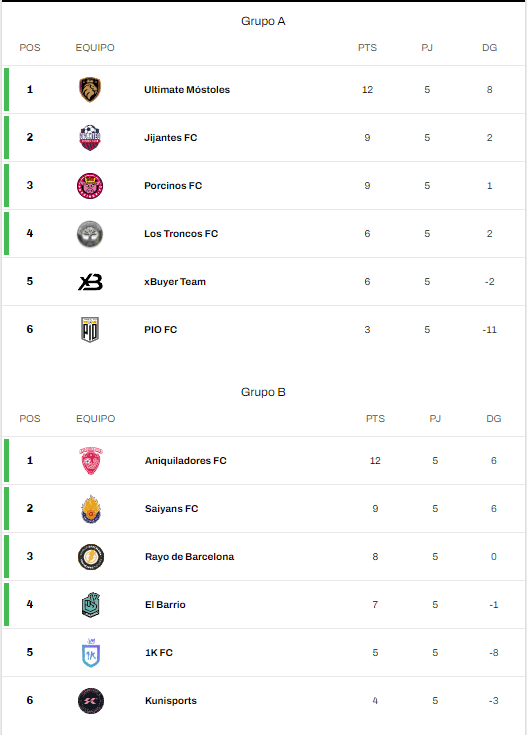The width and height of the screenshot is (527, 735).
Task: Open the Ultimate Móstoles team link
Action: click(x=187, y=90)
